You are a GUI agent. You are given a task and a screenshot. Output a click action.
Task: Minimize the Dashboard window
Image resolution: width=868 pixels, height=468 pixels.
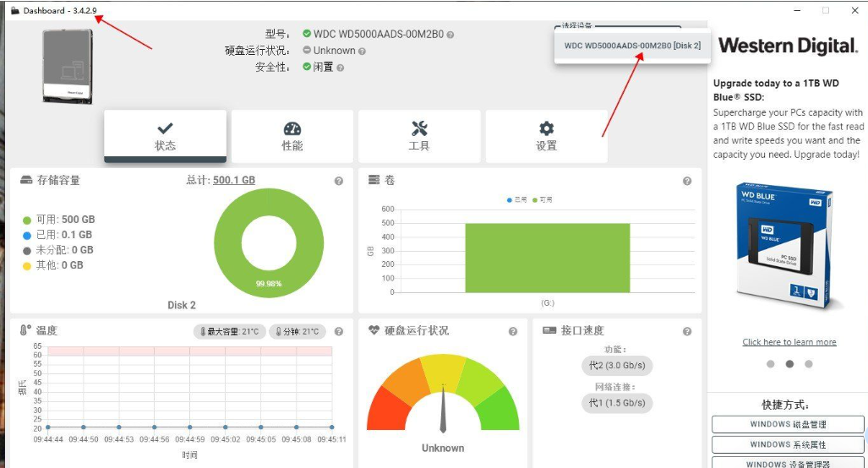coord(797,10)
